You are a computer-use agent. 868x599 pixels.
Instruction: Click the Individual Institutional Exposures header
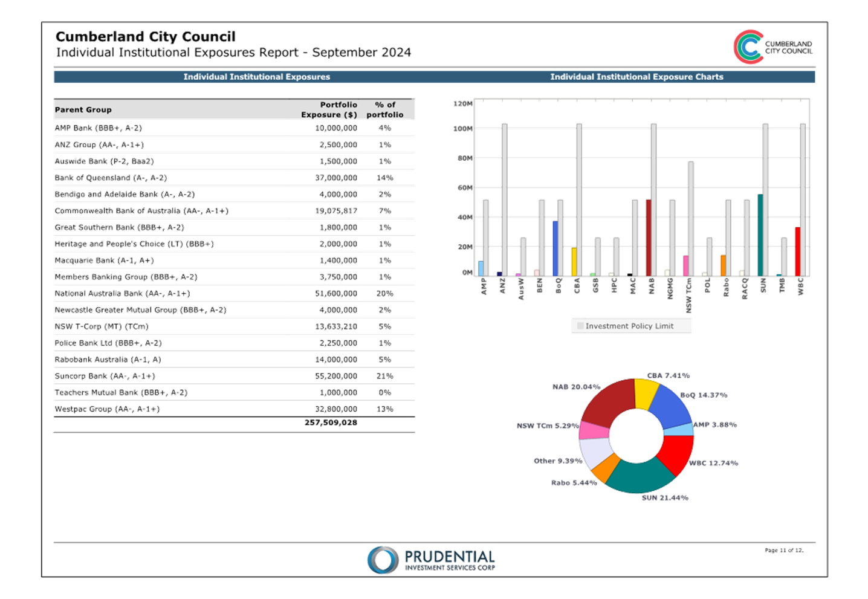pyautogui.click(x=257, y=77)
